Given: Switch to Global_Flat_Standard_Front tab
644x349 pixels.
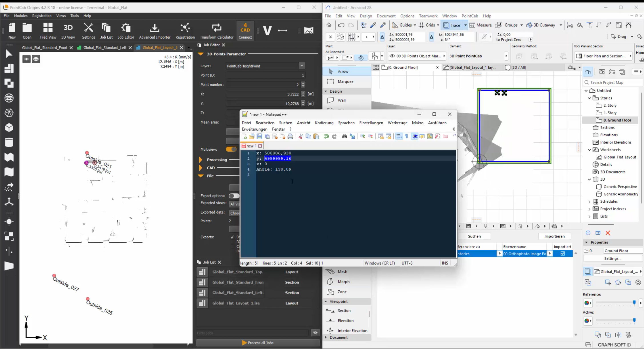Looking at the screenshot, I should click(45, 47).
